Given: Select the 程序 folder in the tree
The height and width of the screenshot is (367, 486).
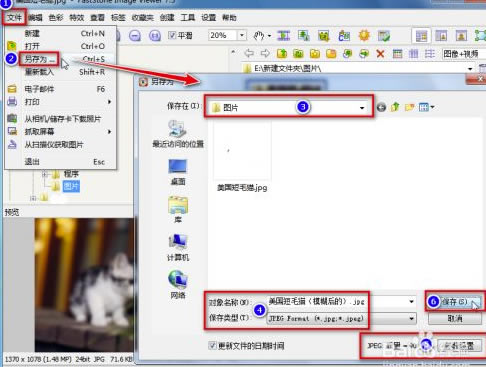Looking at the screenshot, I should [71, 174].
